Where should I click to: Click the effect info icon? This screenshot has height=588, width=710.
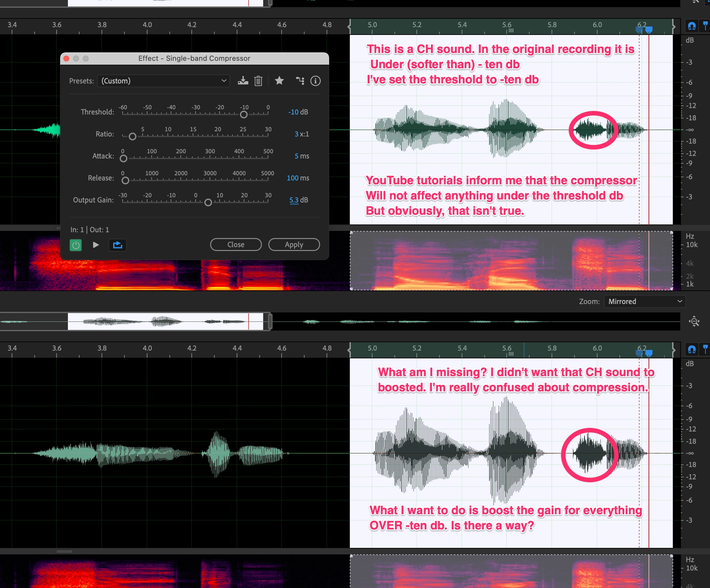click(x=316, y=81)
